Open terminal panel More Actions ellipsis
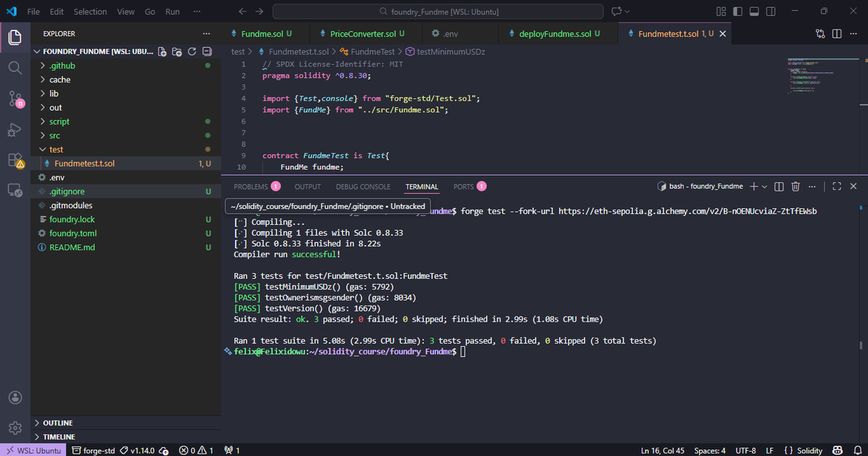Viewport: 868px width, 456px height. (x=812, y=186)
